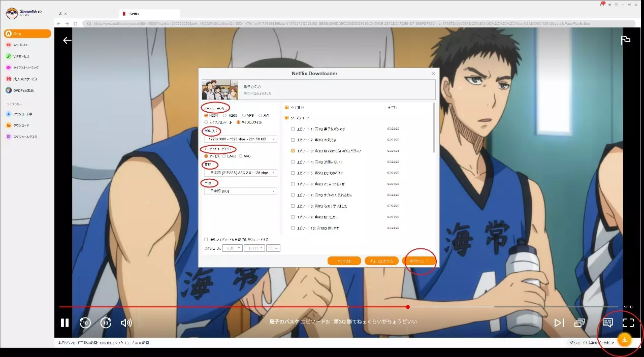This screenshot has height=357, width=644.
Task: Open the episodes list icon in the player
Action: pyautogui.click(x=579, y=322)
